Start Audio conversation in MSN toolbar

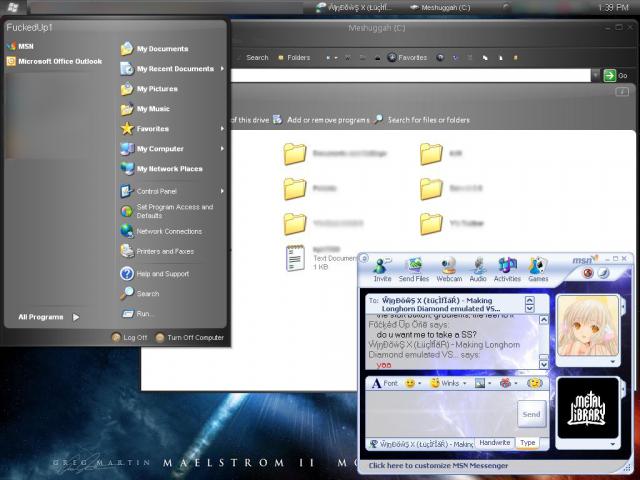pos(478,270)
